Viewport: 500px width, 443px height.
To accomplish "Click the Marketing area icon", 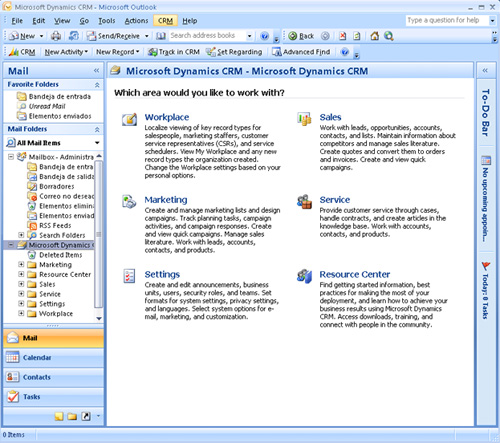I will pos(129,202).
